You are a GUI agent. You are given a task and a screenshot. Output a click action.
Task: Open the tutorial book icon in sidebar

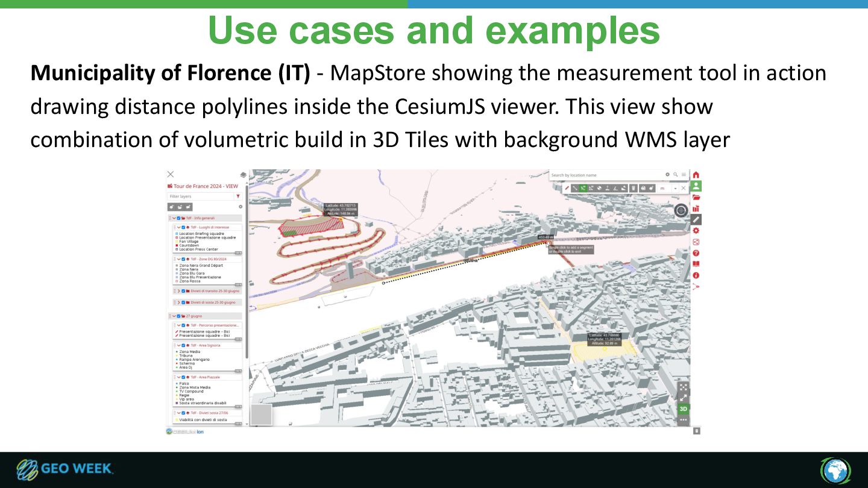(696, 264)
